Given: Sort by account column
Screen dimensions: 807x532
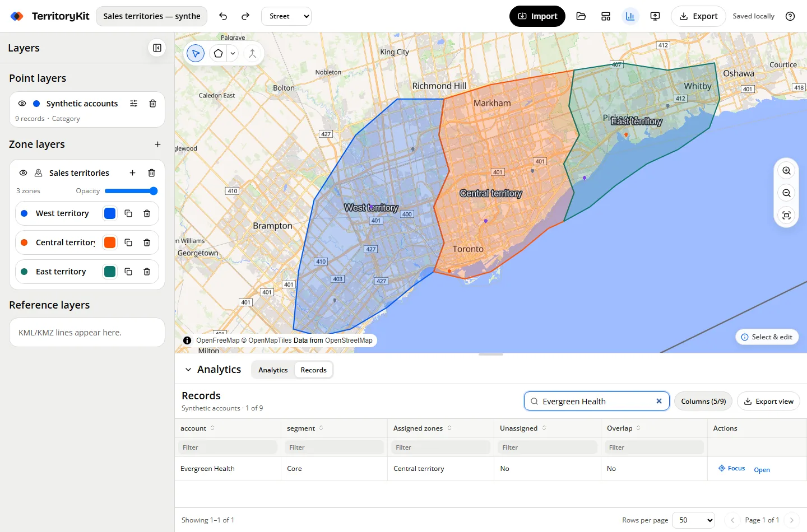Looking at the screenshot, I should [197, 428].
